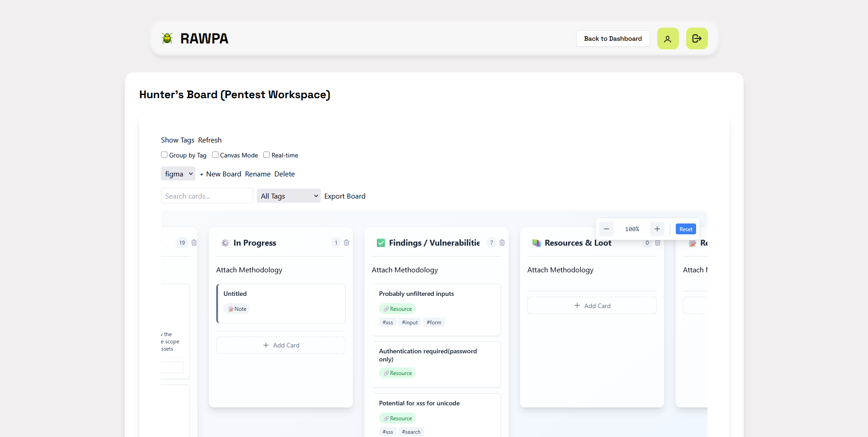Enable the Group by Tag checkbox

[164, 155]
